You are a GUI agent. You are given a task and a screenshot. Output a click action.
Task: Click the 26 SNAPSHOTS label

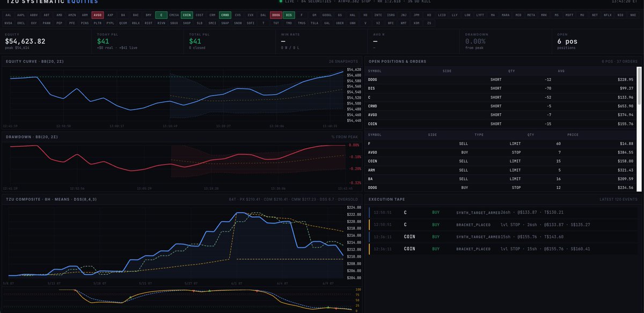point(343,61)
